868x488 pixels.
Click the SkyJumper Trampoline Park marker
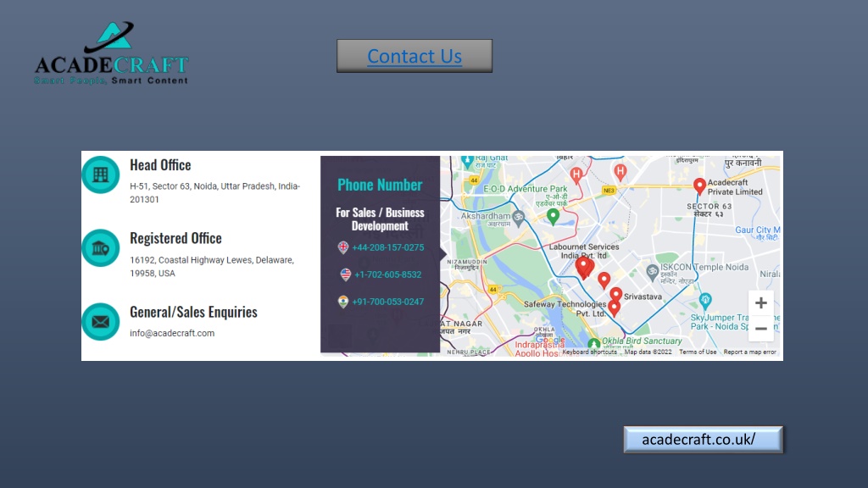704,302
